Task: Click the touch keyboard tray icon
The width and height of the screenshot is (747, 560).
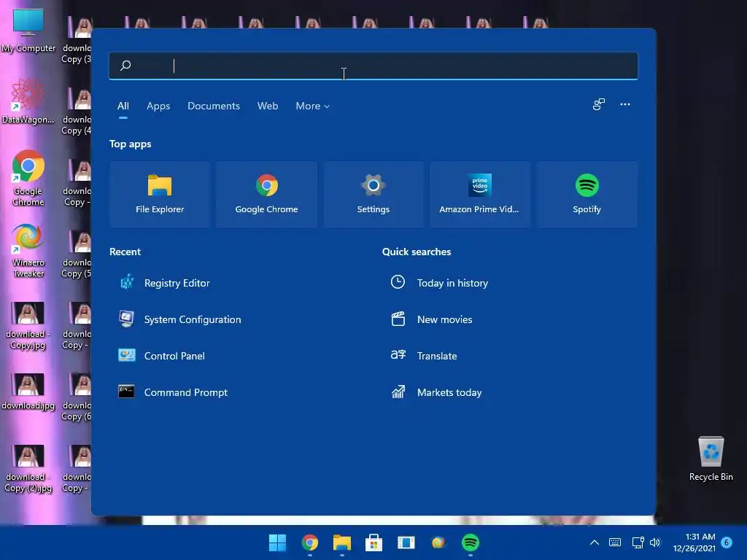Action: pyautogui.click(x=615, y=542)
